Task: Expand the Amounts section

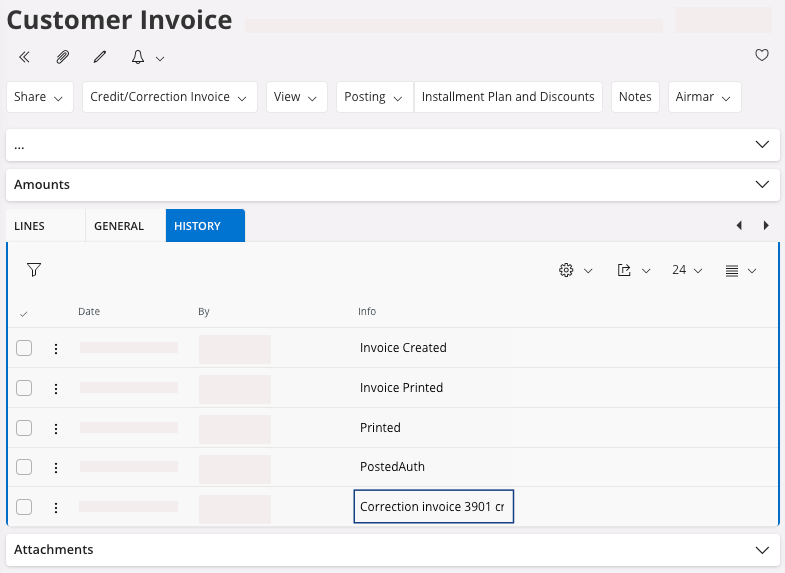Action: click(x=392, y=185)
